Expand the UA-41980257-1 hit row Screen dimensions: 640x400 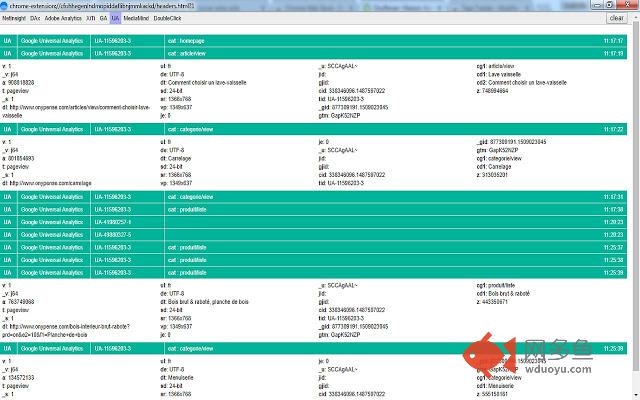(x=313, y=222)
